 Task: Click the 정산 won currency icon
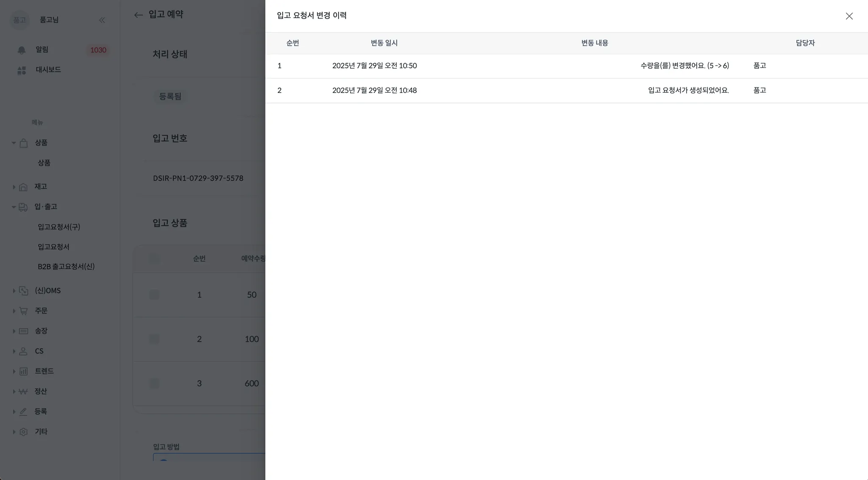[x=23, y=391]
